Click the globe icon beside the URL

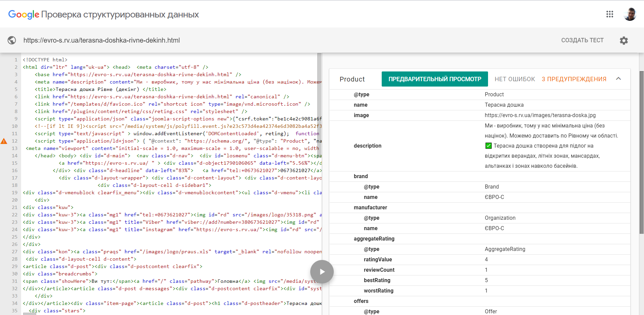click(12, 40)
